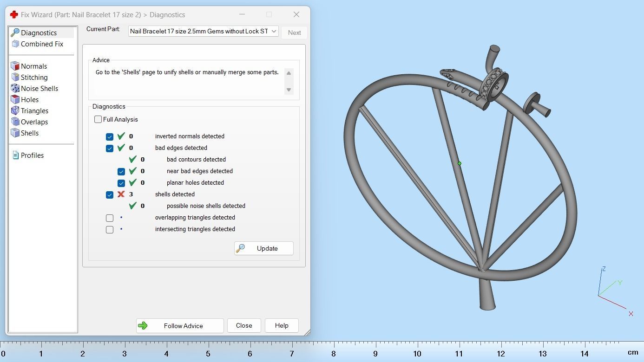The image size is (644, 362).
Task: Uncheck the near bad edges detected checkbox
Action: pyautogui.click(x=121, y=171)
